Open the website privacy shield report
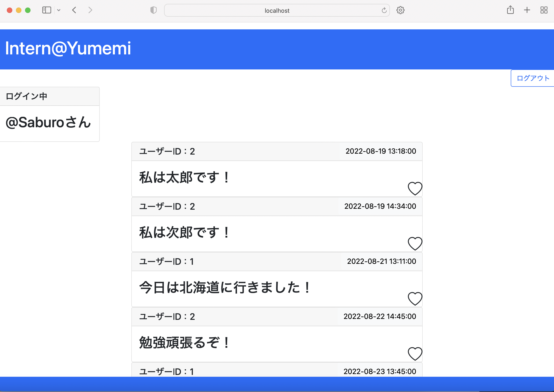 click(x=153, y=10)
